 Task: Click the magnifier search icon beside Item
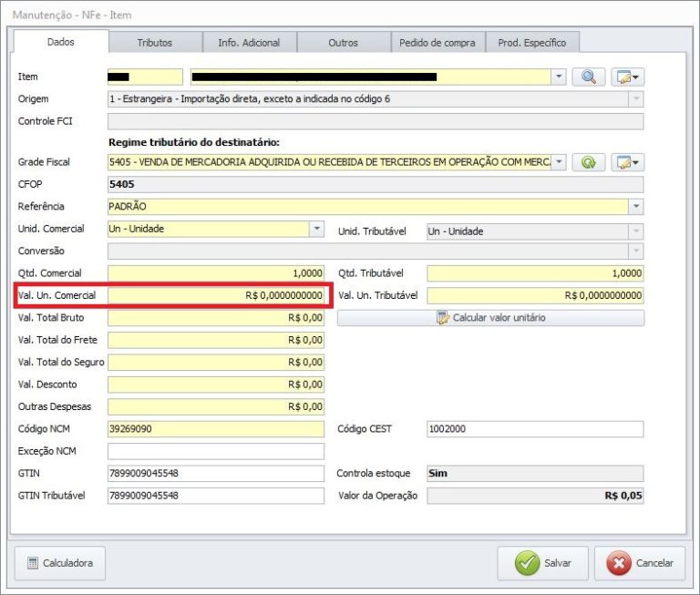click(589, 77)
